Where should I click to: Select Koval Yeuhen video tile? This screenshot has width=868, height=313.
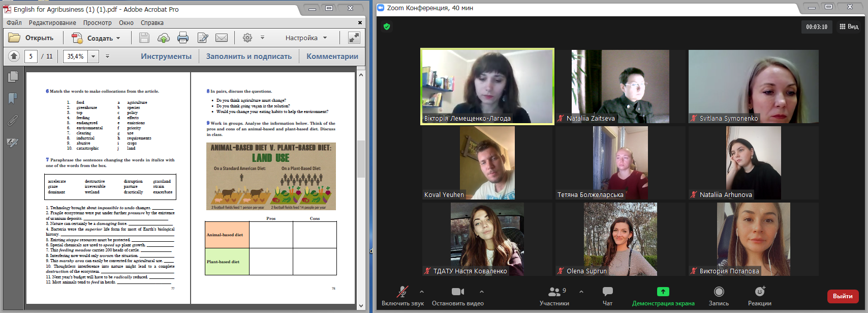487,163
